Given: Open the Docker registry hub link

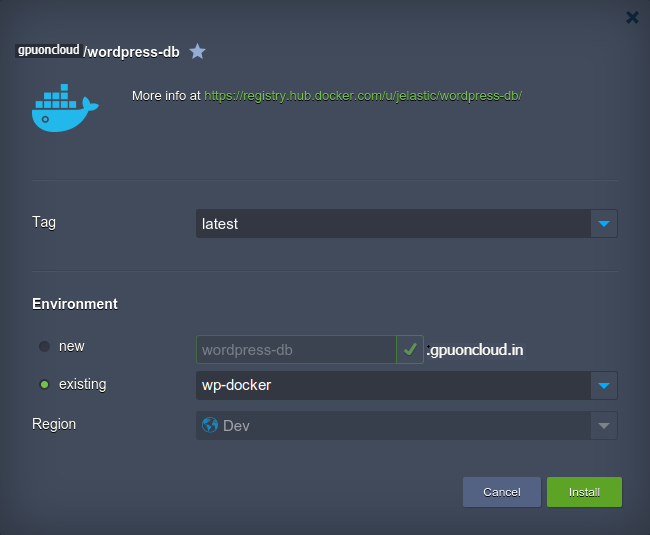Looking at the screenshot, I should pos(363,96).
